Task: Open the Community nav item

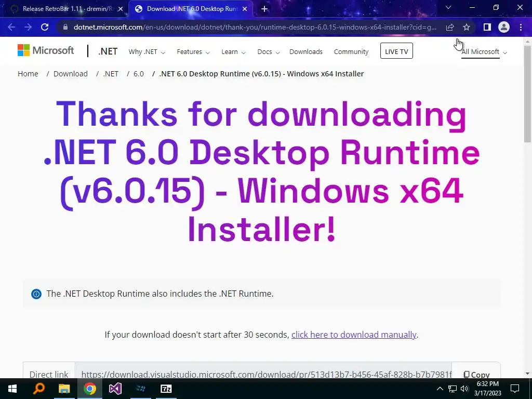Action: pos(351,52)
